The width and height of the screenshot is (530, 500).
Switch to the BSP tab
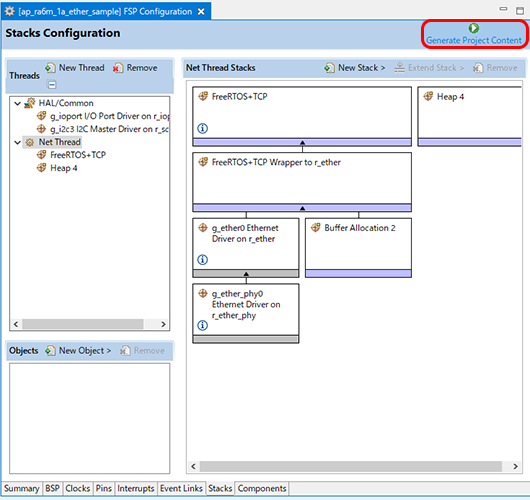pyautogui.click(x=52, y=489)
